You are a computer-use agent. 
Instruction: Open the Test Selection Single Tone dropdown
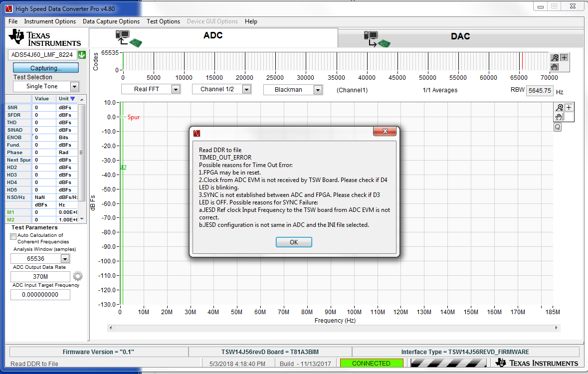tap(74, 87)
